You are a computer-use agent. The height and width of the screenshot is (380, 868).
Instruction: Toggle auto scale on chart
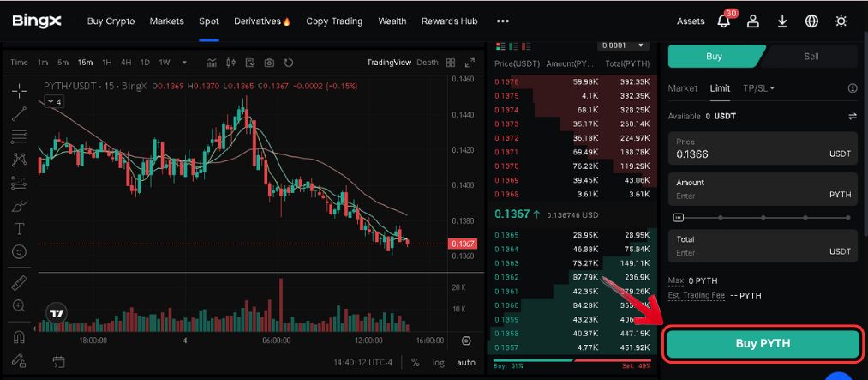466,362
